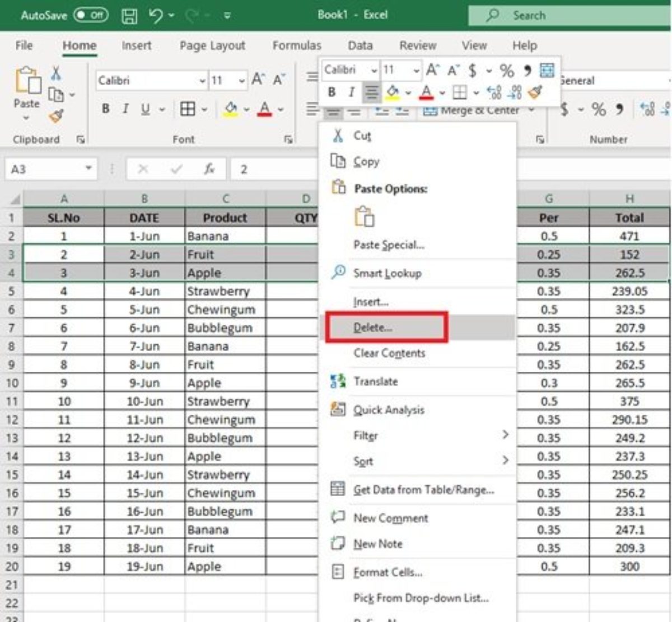Click the Select All corner triangle
This screenshot has width=672, height=622.
point(15,199)
